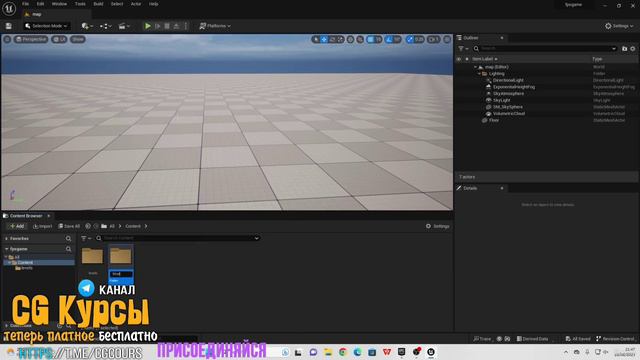Collapse the Lighting folder in Outliner

(x=479, y=74)
